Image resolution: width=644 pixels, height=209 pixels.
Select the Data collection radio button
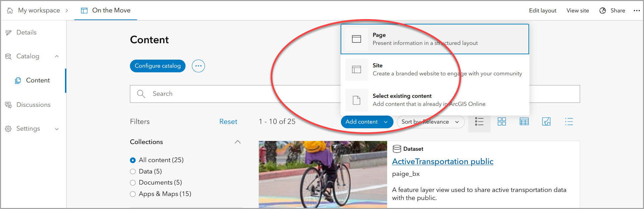pos(133,171)
